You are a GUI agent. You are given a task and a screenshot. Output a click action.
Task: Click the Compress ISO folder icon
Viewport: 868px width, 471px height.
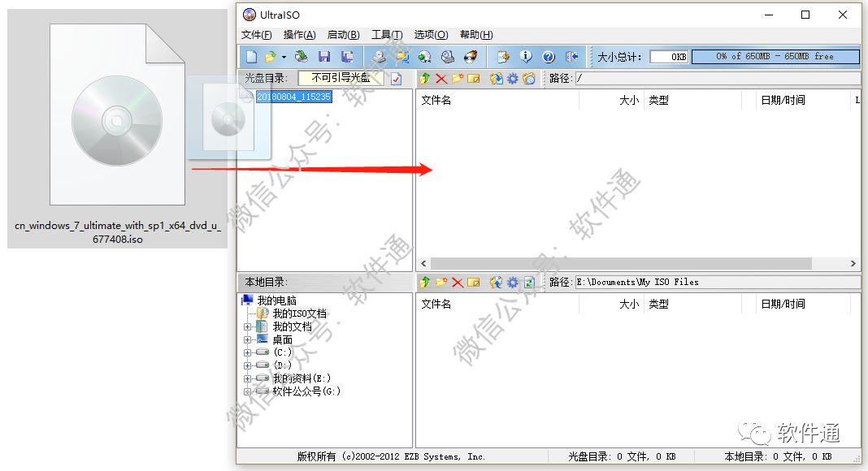pos(401,56)
